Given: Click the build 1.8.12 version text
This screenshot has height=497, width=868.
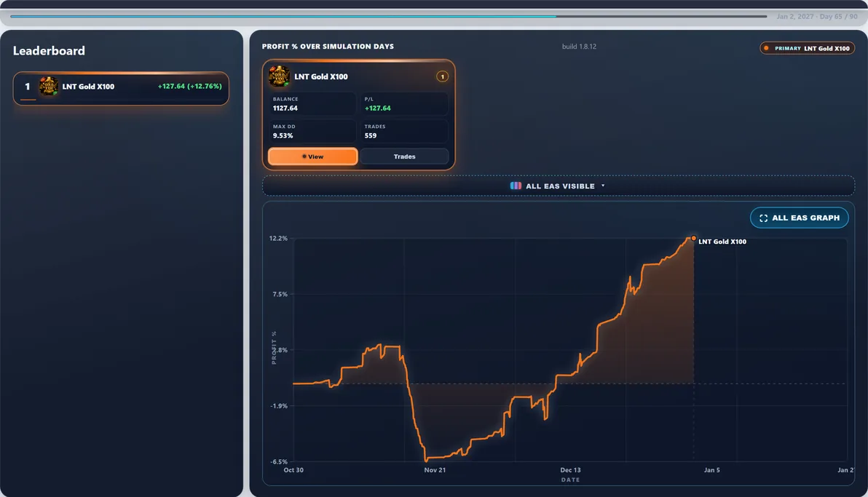Looking at the screenshot, I should pos(579,47).
